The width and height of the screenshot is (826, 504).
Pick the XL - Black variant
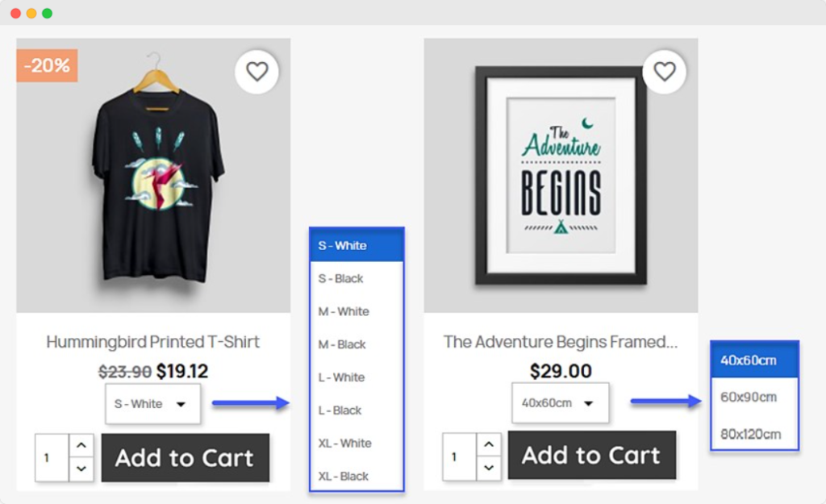click(356, 476)
